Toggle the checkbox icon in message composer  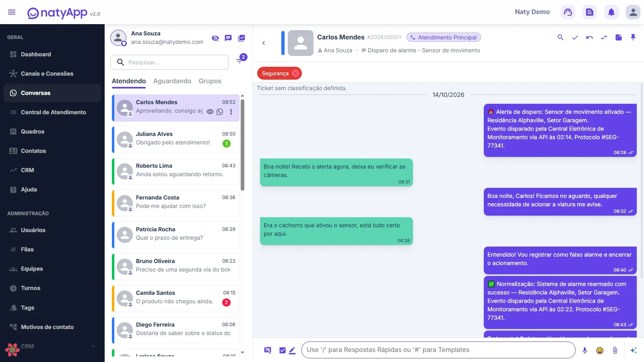coord(283,350)
